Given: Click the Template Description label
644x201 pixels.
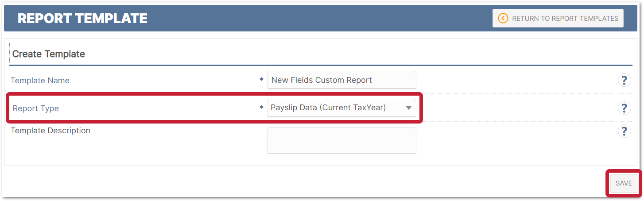Looking at the screenshot, I should 50,131.
